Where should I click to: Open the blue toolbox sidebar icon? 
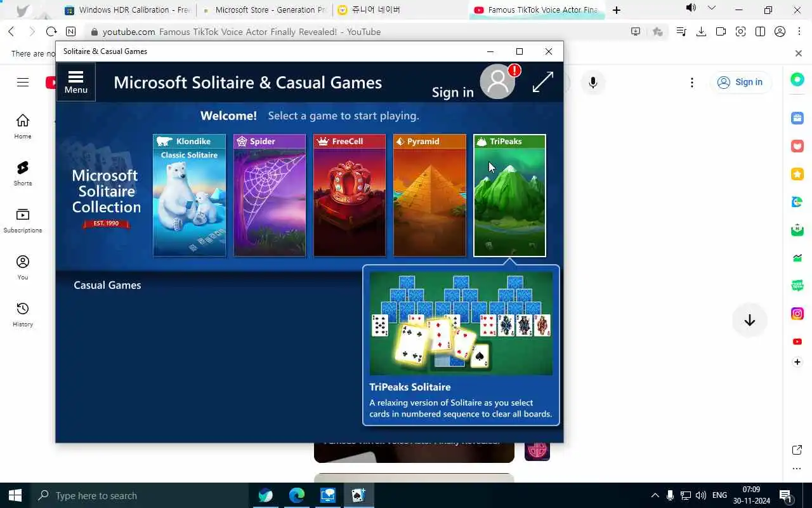[x=797, y=118]
